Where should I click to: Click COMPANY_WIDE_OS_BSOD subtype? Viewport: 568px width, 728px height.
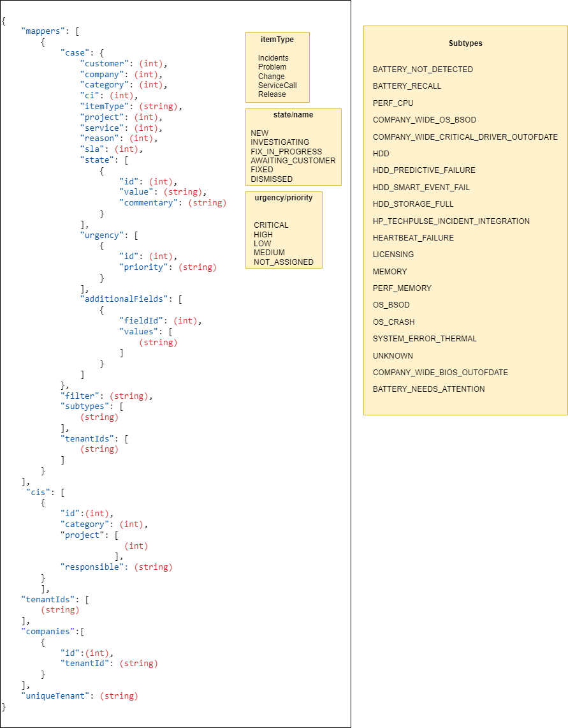point(425,120)
